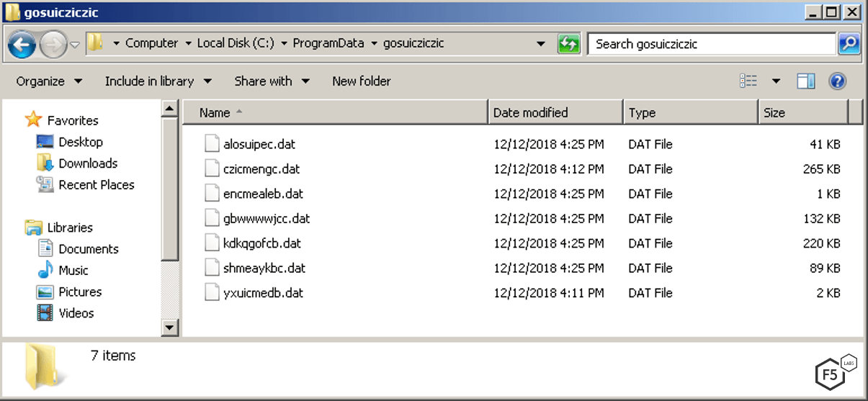The width and height of the screenshot is (868, 401).
Task: Select the czicmengc.dat file
Action: [261, 169]
